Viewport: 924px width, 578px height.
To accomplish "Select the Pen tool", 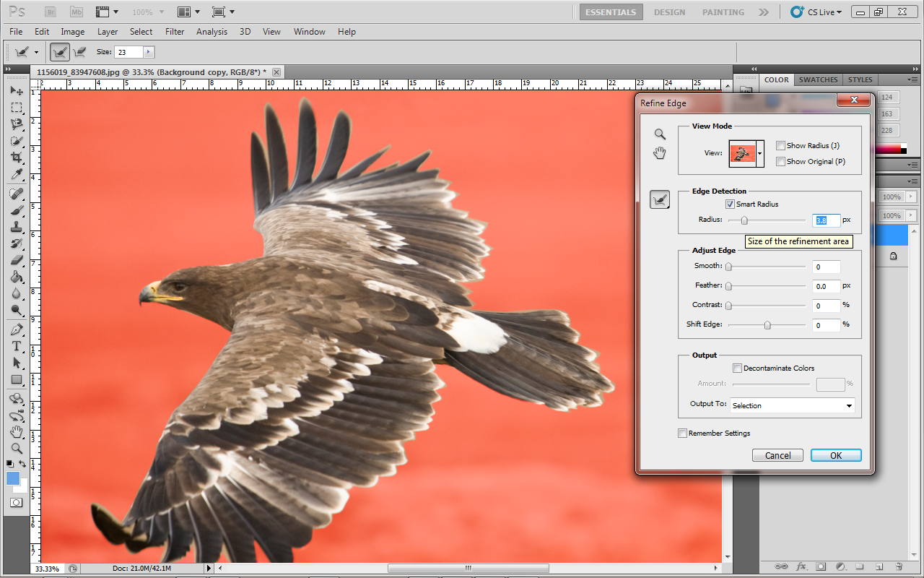I will click(17, 329).
